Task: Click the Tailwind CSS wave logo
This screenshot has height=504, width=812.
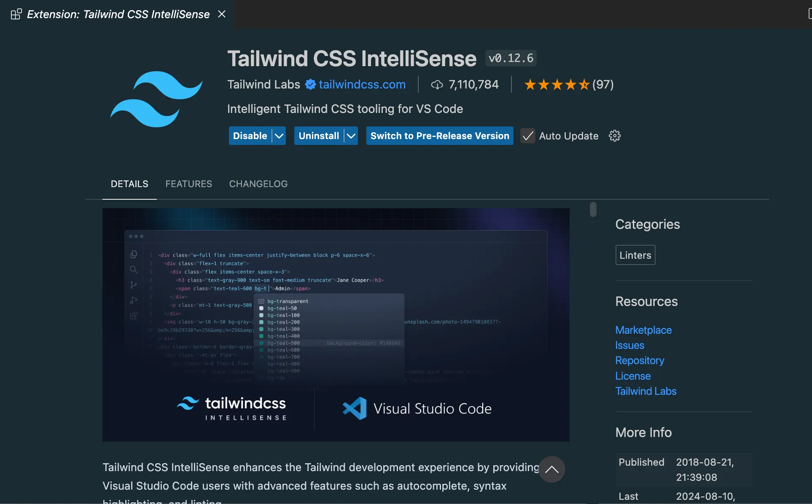Action: point(156,99)
